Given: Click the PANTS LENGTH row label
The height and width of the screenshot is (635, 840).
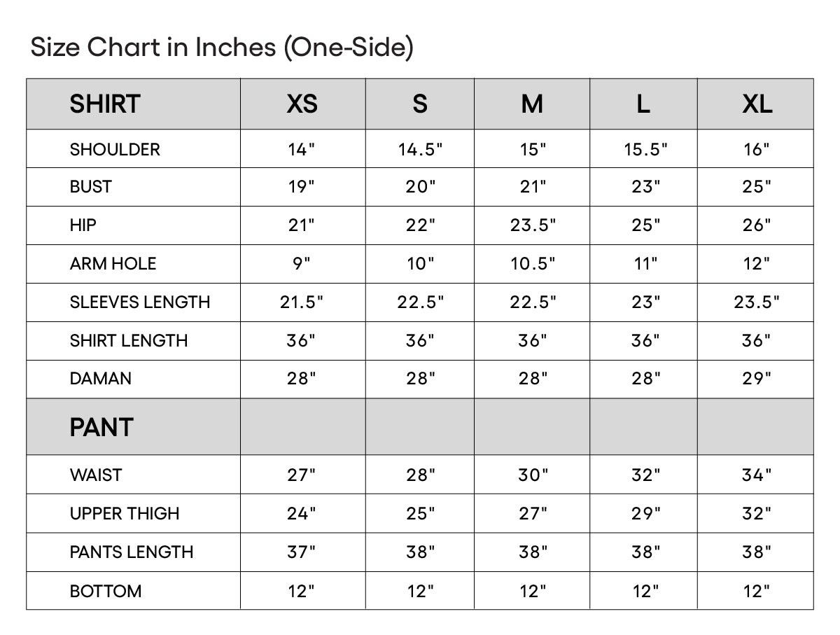Looking at the screenshot, I should [x=132, y=552].
